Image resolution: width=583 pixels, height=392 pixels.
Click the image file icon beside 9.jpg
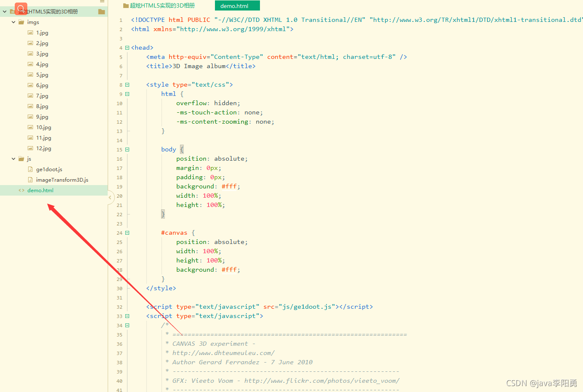coord(30,117)
